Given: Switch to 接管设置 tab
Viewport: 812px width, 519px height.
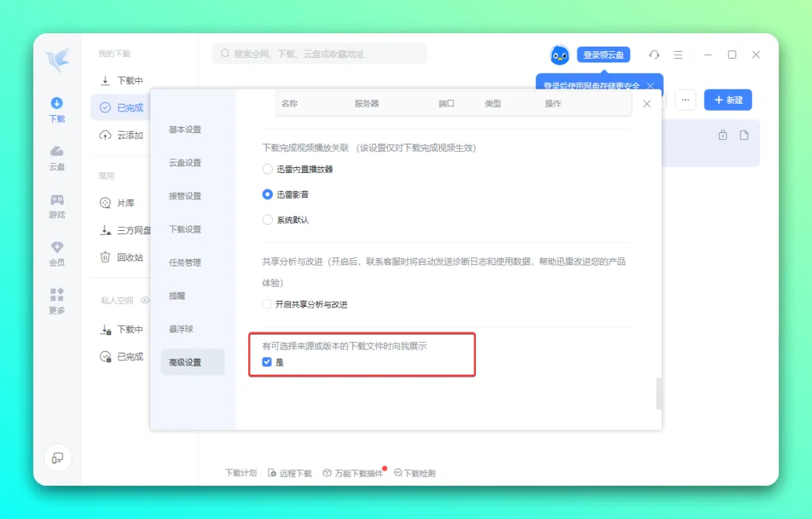Looking at the screenshot, I should [x=185, y=196].
